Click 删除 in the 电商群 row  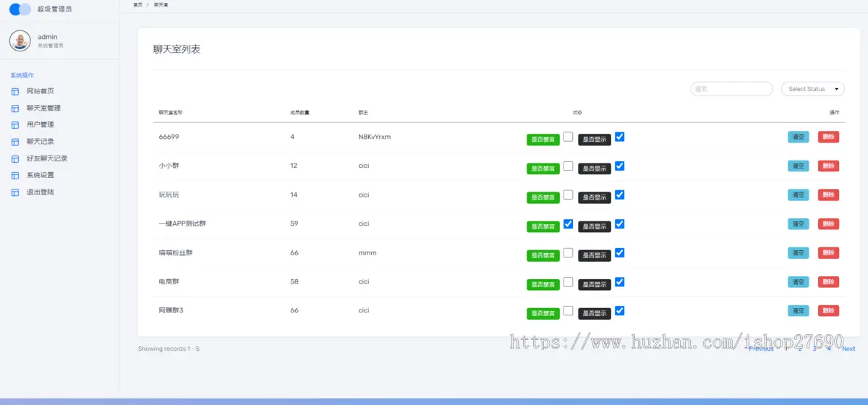point(828,281)
